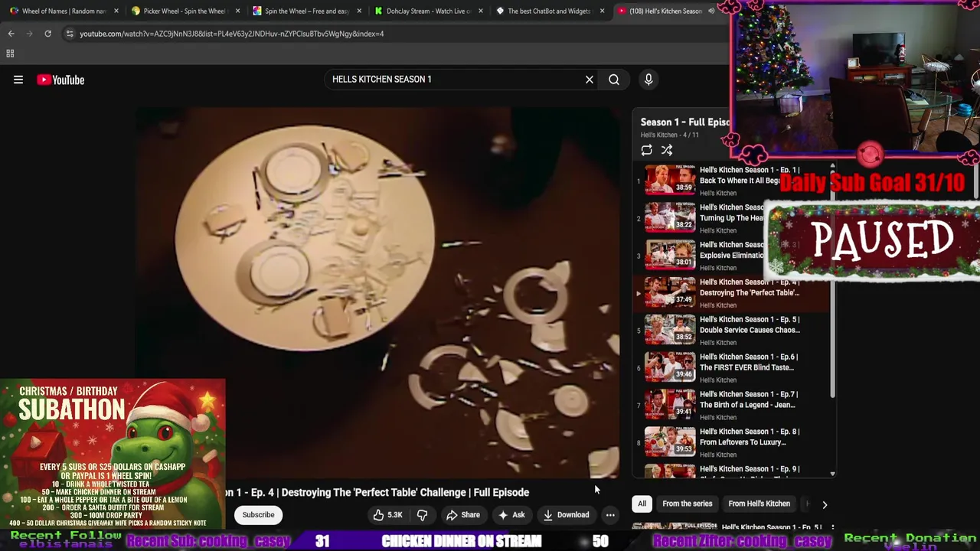The height and width of the screenshot is (551, 980).
Task: Open the 38:59 Episode 1 thumbnail
Action: [670, 181]
